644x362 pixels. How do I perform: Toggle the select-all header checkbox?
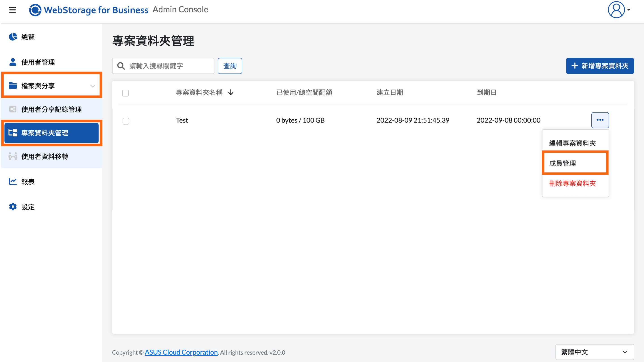pos(126,93)
